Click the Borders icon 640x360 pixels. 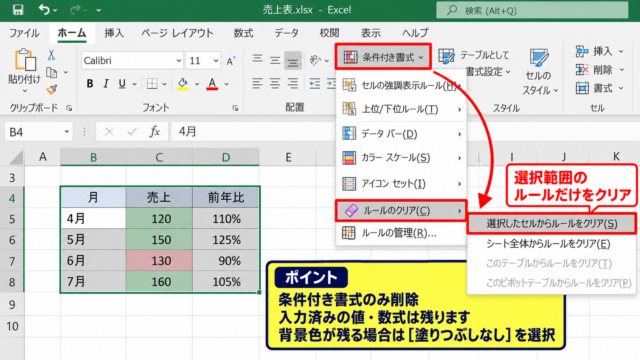[152, 84]
